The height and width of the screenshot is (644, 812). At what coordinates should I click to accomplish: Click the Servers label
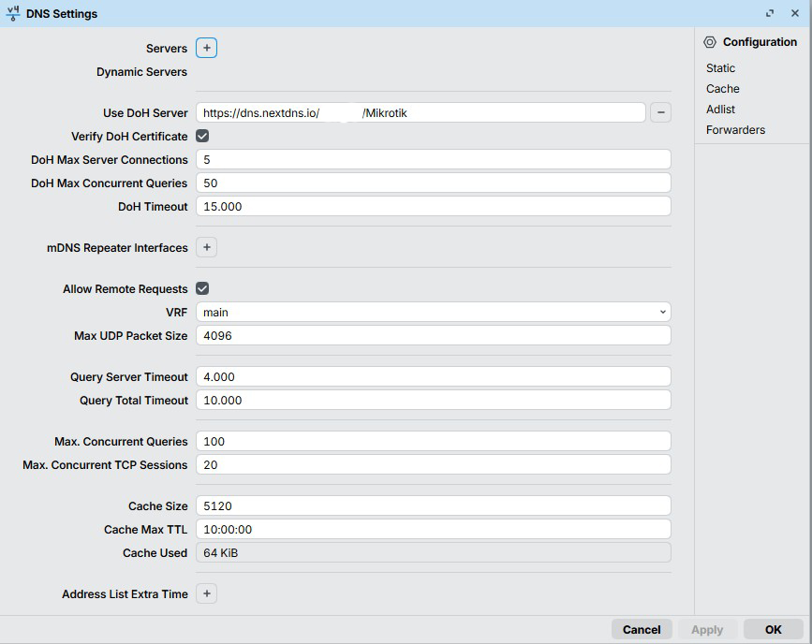click(166, 49)
